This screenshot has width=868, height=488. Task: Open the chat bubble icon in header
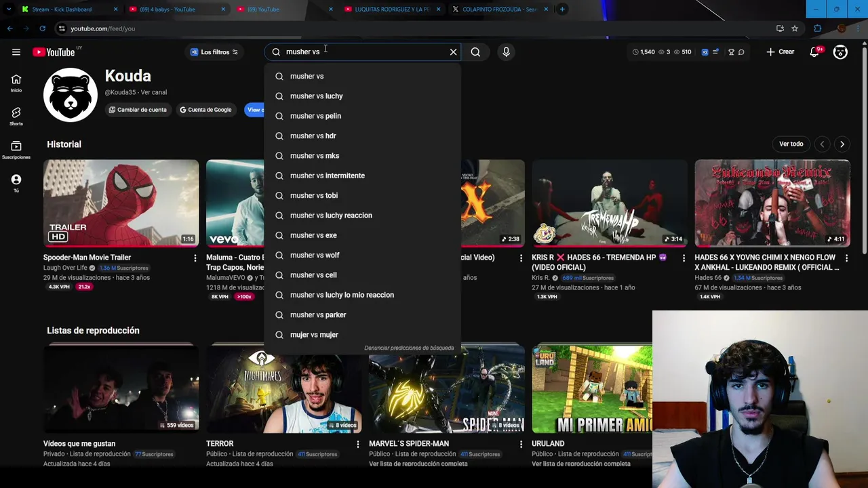741,52
